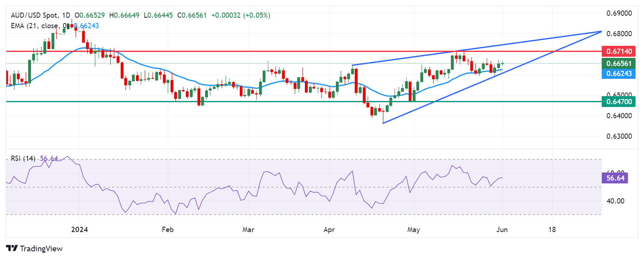The height and width of the screenshot is (259, 644).
Task: Click the 0.69000 price scale label
Action: [x=619, y=13]
